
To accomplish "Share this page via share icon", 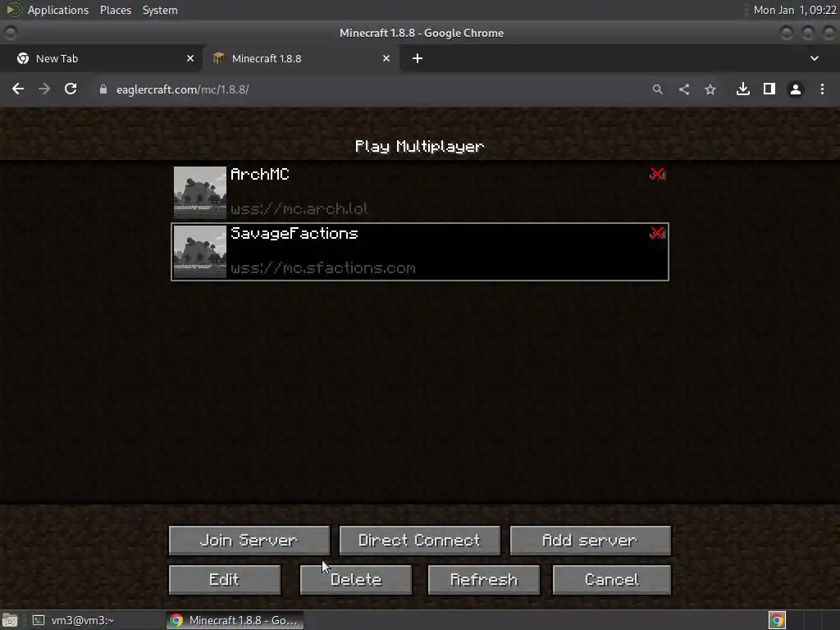I will [x=684, y=89].
